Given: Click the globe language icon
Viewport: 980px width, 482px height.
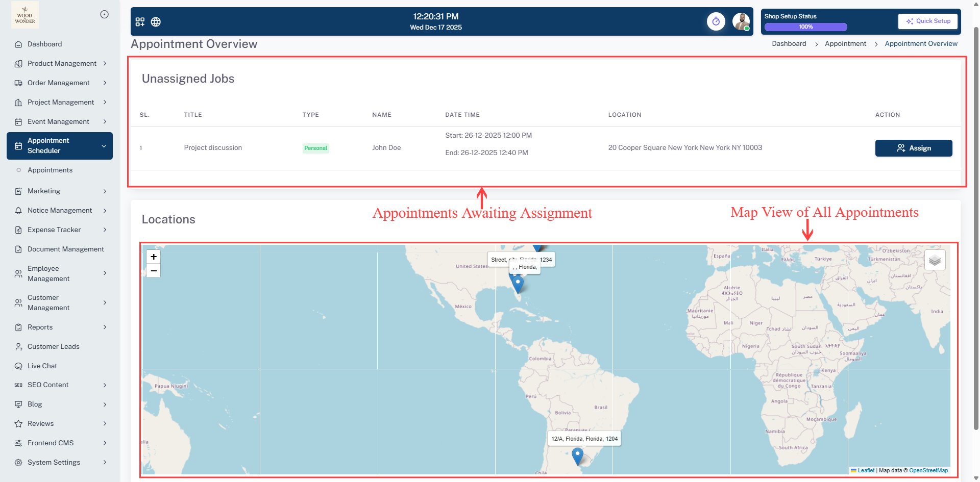Looking at the screenshot, I should [156, 22].
